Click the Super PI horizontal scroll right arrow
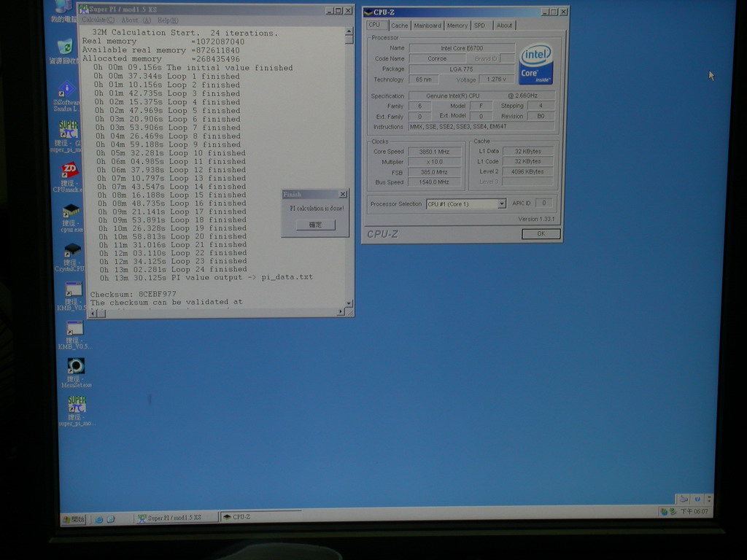This screenshot has height=560, width=747. [x=340, y=311]
